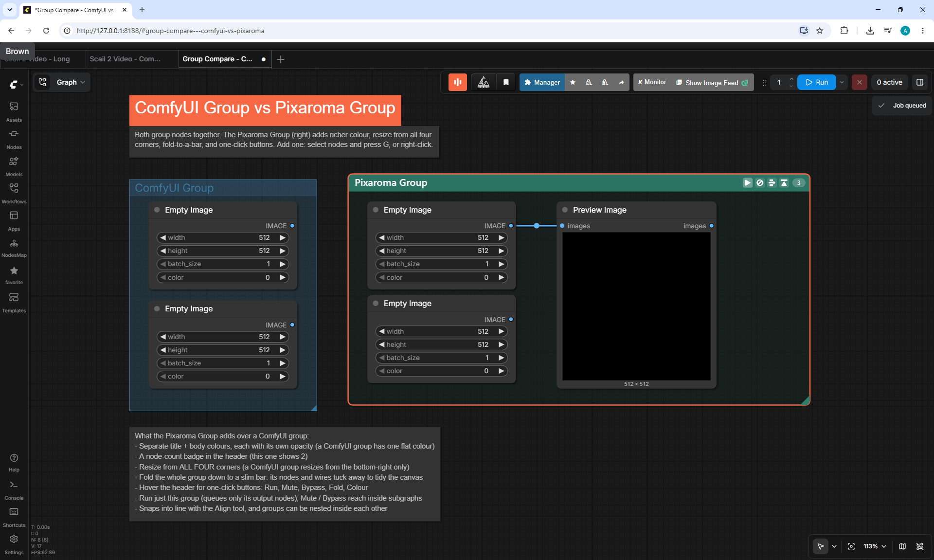Queue the workflow with Run
This screenshot has width=934, height=560.
(x=817, y=82)
